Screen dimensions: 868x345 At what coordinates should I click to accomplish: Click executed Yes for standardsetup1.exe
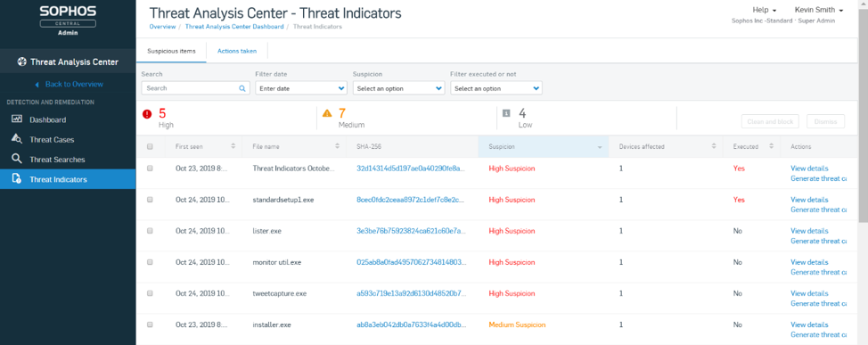pos(739,200)
